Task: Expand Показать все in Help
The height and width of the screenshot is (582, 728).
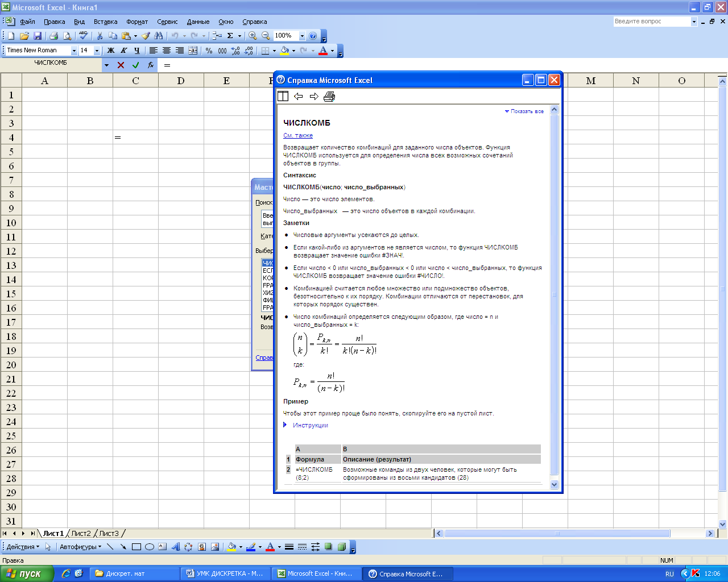Action: click(x=524, y=111)
